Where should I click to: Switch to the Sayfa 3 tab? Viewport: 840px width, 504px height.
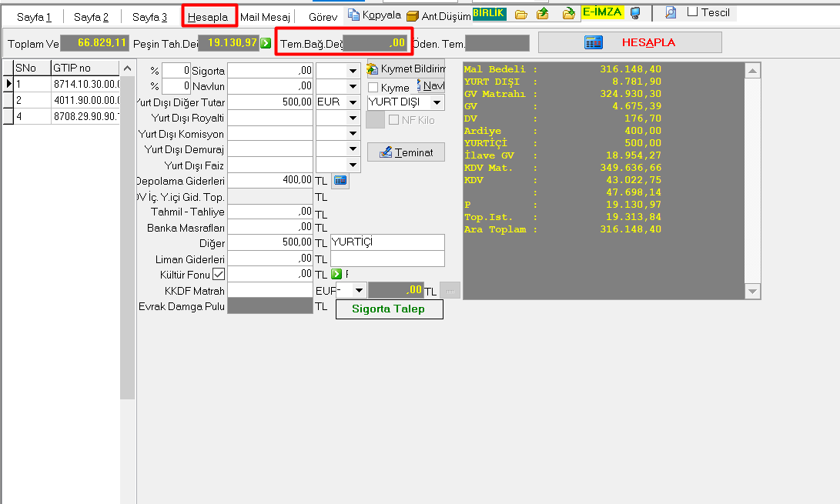click(x=149, y=17)
